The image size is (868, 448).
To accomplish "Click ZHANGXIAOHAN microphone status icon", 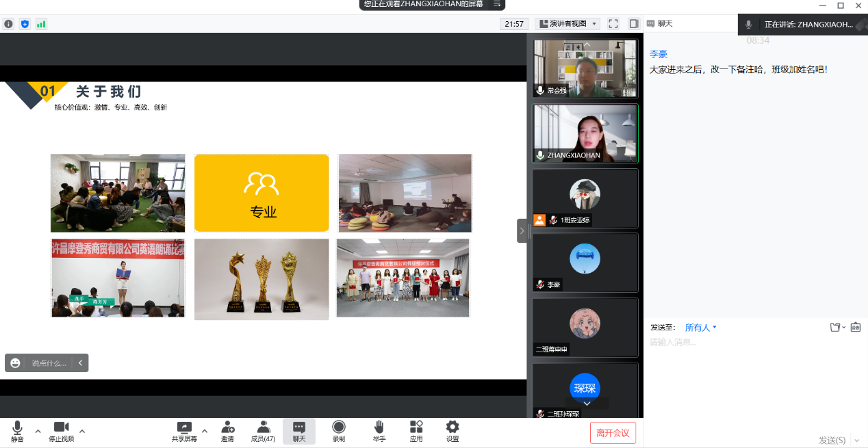I will pyautogui.click(x=540, y=155).
